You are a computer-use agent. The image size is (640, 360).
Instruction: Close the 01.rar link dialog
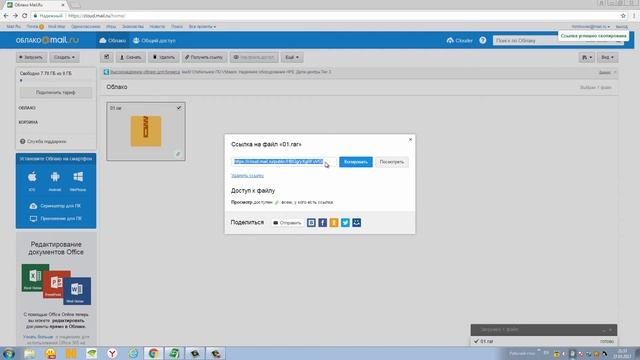click(410, 140)
